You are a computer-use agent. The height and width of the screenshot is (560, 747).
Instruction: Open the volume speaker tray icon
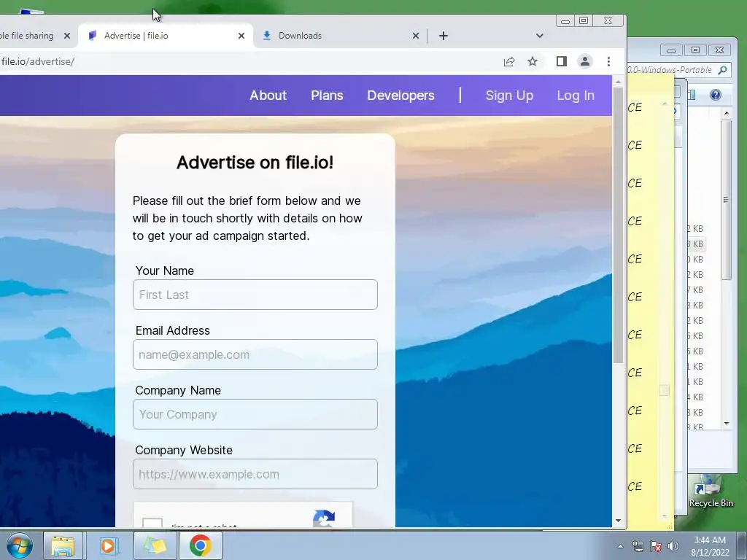[x=673, y=546]
